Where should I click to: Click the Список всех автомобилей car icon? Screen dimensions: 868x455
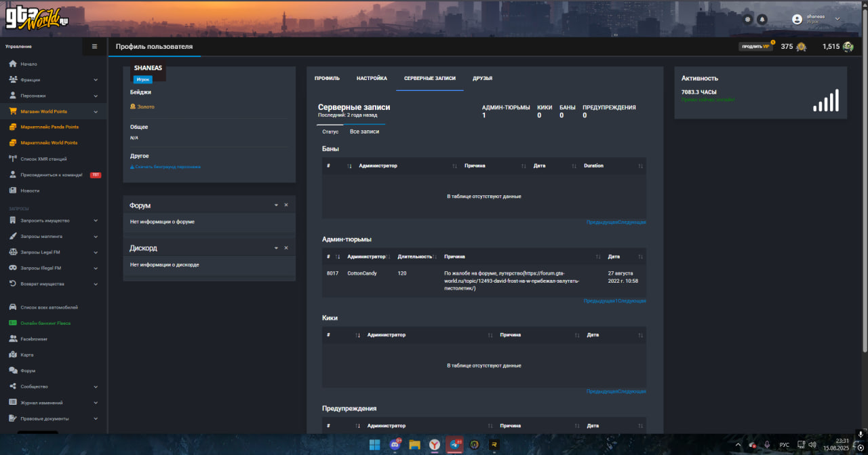[x=13, y=307]
